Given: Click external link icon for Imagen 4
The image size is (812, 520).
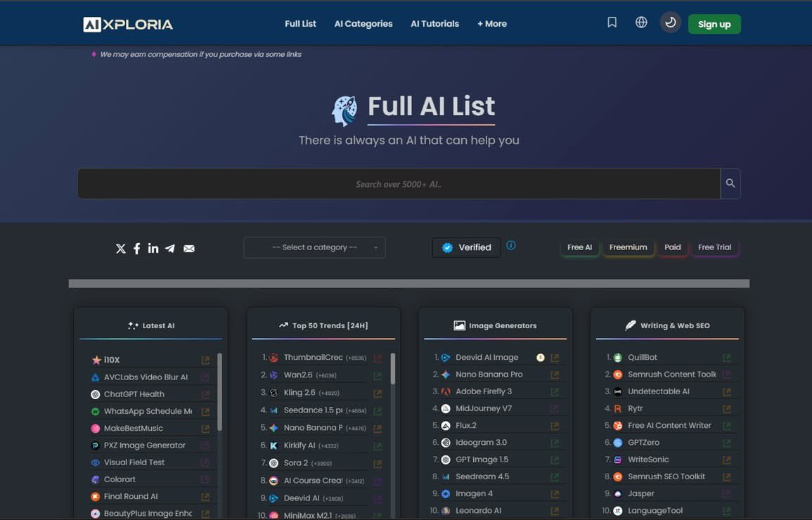Looking at the screenshot, I should point(555,494).
